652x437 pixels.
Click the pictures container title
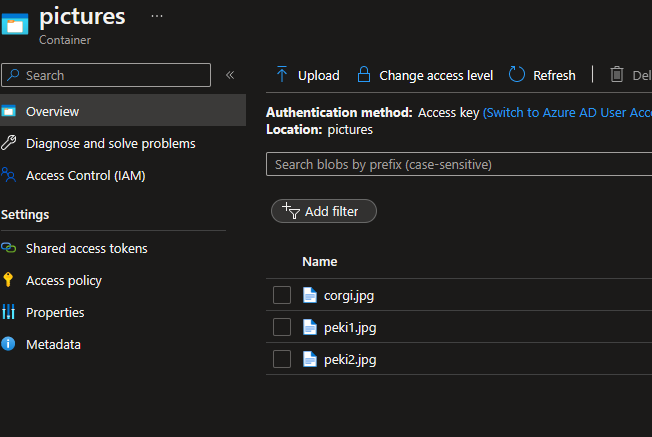click(x=82, y=17)
